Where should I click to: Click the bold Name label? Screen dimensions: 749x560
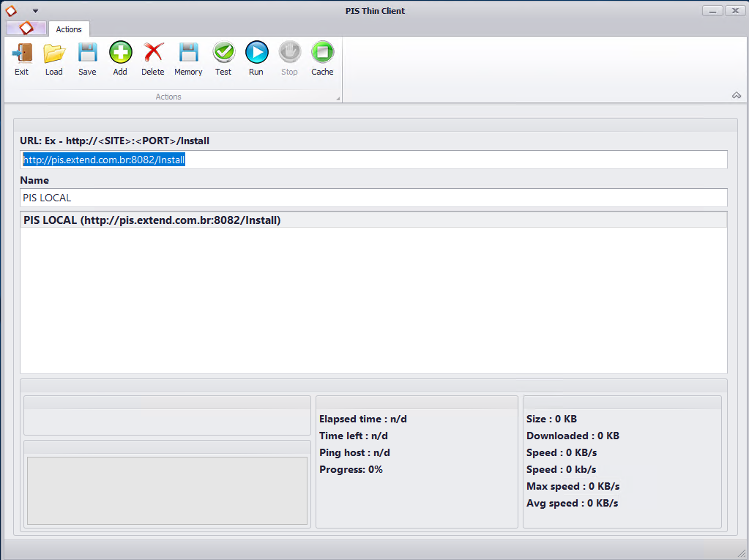click(x=34, y=180)
